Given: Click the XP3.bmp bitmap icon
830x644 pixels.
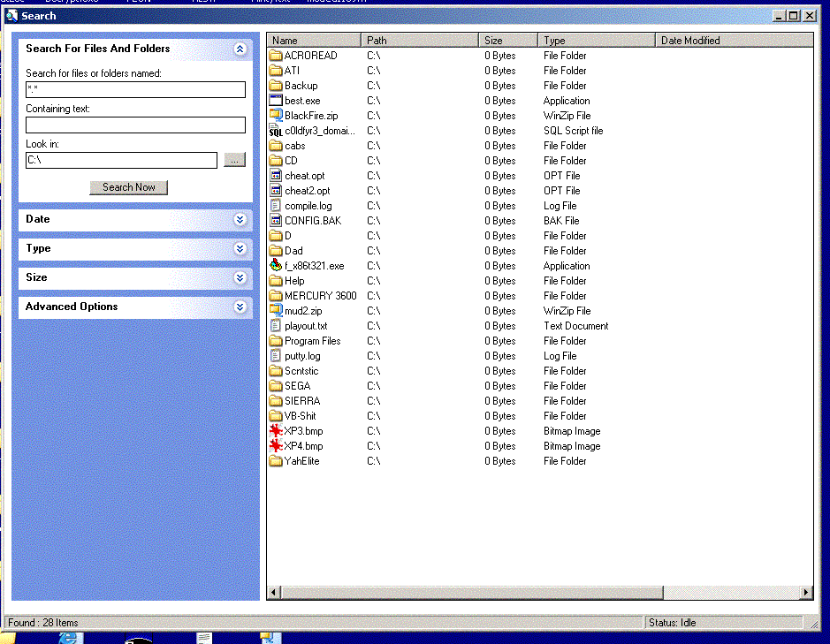Looking at the screenshot, I should coord(276,431).
